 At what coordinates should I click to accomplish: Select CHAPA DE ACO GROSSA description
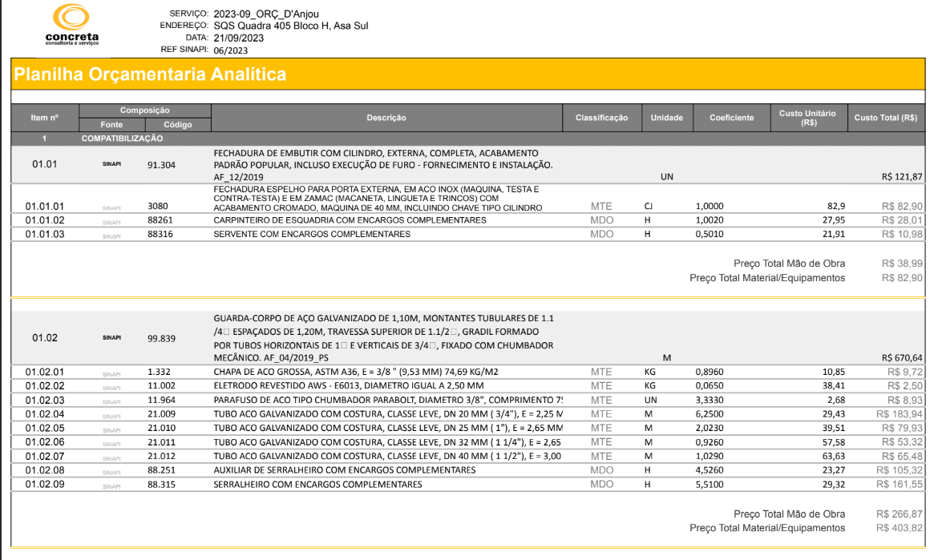[356, 372]
